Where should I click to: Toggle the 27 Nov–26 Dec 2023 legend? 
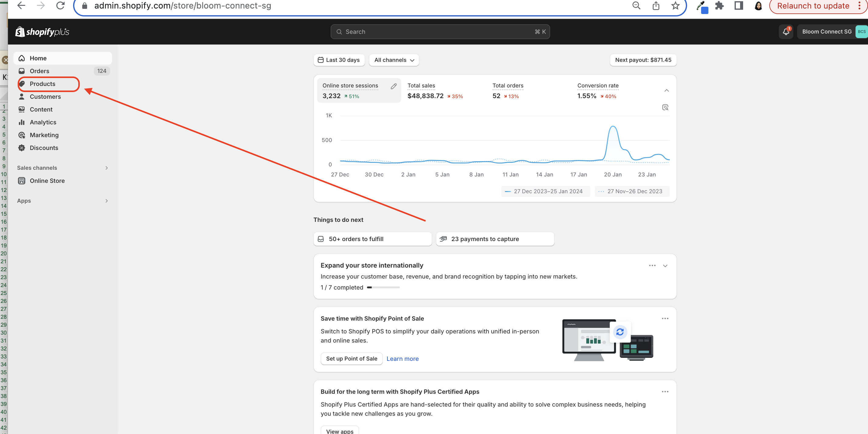pos(632,191)
